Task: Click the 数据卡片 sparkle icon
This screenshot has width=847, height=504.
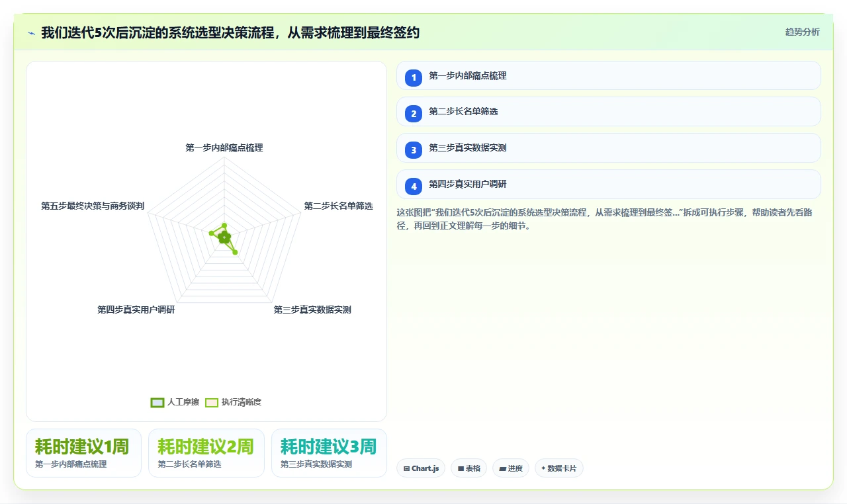Action: [x=543, y=468]
